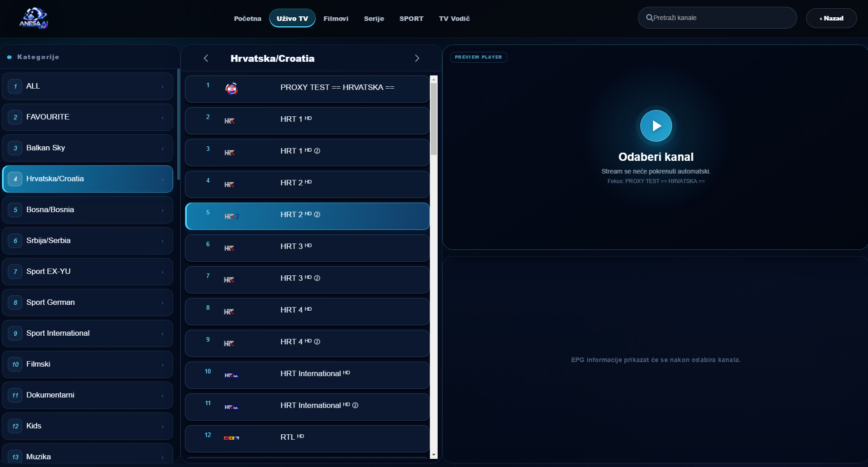Image resolution: width=868 pixels, height=467 pixels.
Task: Click the HRT 2 HD channel name in row 4
Action: [296, 183]
